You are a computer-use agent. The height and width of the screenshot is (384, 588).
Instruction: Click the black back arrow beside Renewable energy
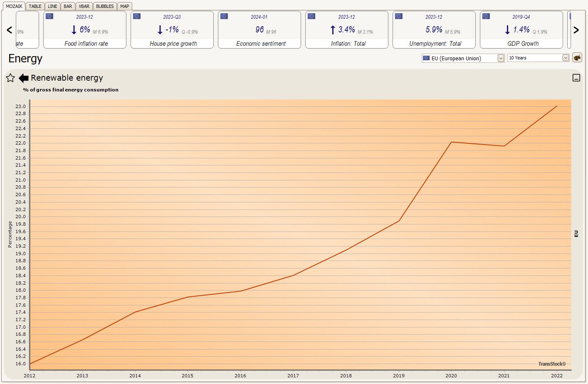[x=24, y=78]
